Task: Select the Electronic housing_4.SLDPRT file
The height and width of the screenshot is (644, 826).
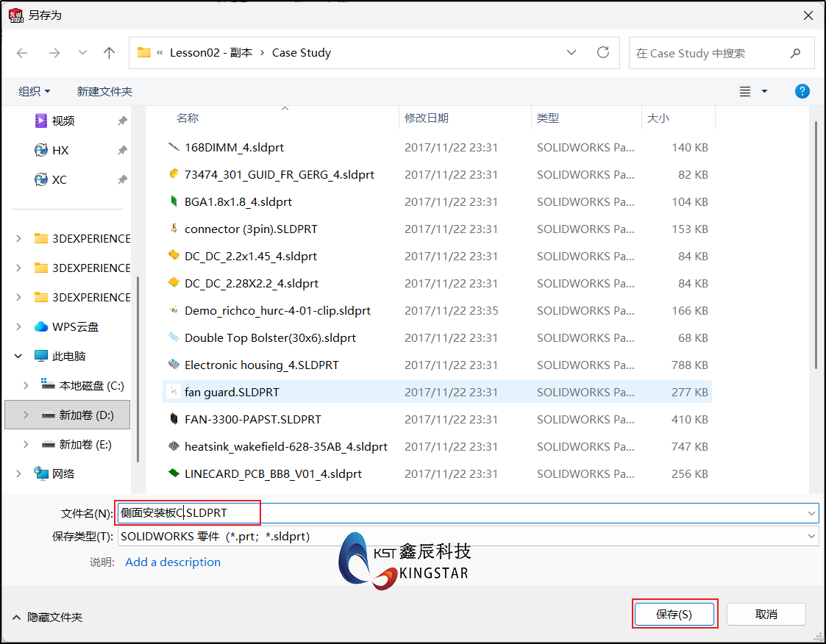Action: click(x=437, y=365)
